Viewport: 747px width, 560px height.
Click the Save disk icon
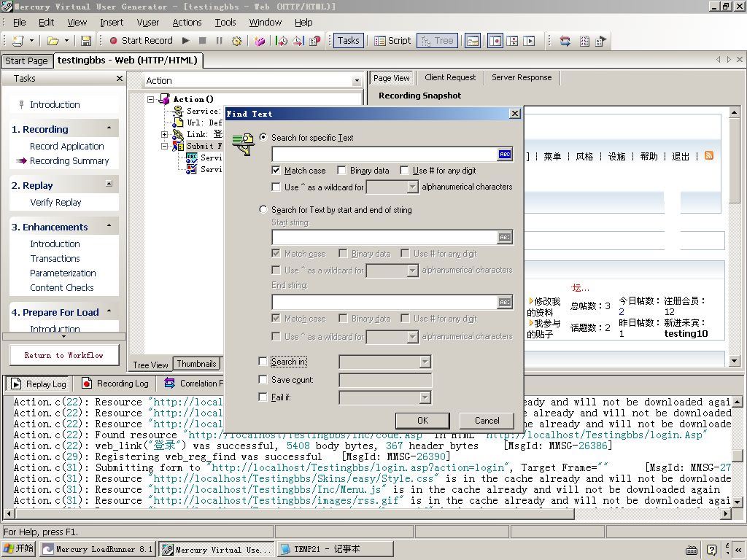86,41
